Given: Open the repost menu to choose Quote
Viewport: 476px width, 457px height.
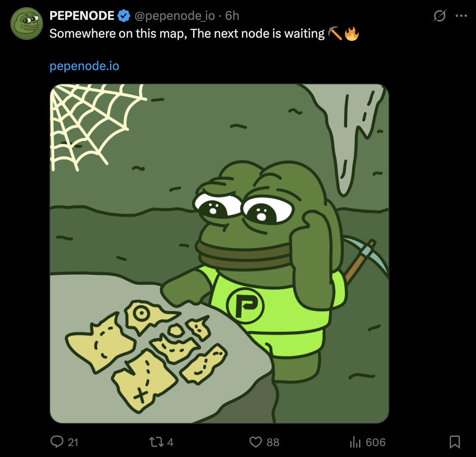Looking at the screenshot, I should (x=157, y=442).
